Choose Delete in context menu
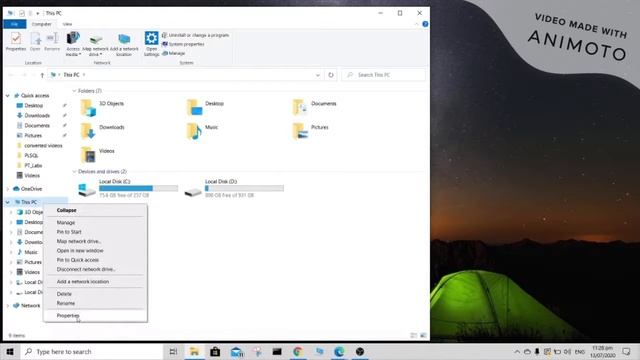The width and height of the screenshot is (640, 360). coord(95,294)
